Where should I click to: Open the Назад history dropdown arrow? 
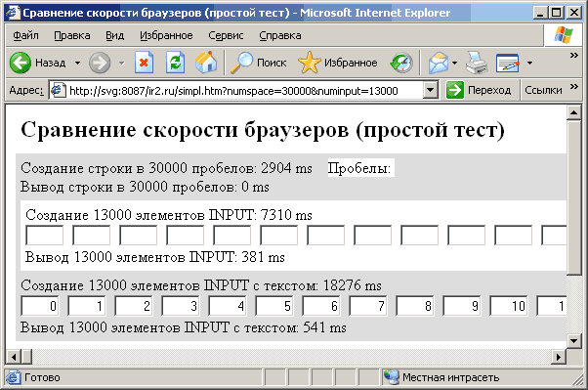pyautogui.click(x=77, y=63)
